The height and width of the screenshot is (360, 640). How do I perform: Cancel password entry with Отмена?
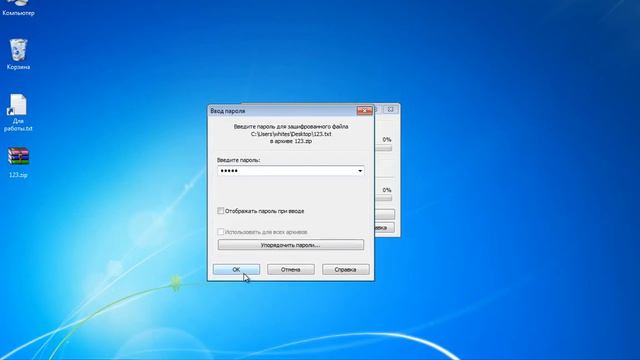click(x=291, y=269)
